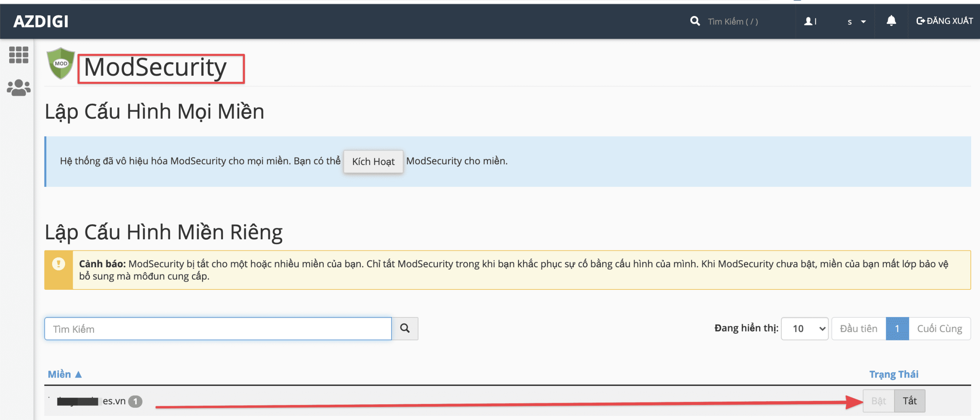Click the search magnifier in the top bar
Viewport: 980px width, 420px height.
(x=694, y=21)
